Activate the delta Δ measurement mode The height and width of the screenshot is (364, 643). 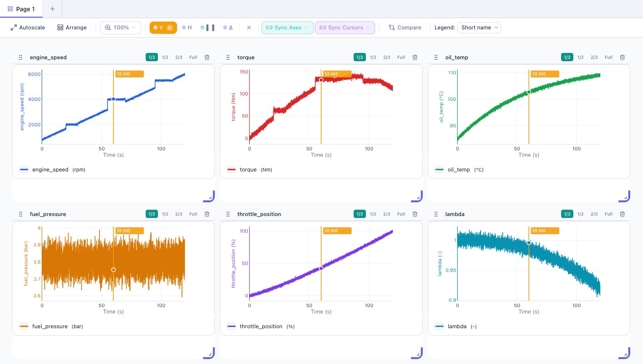(230, 27)
